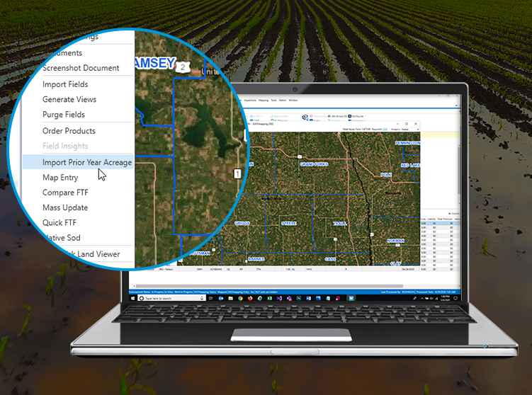Click Mass Update in the context menu
The width and height of the screenshot is (532, 395).
click(x=65, y=207)
